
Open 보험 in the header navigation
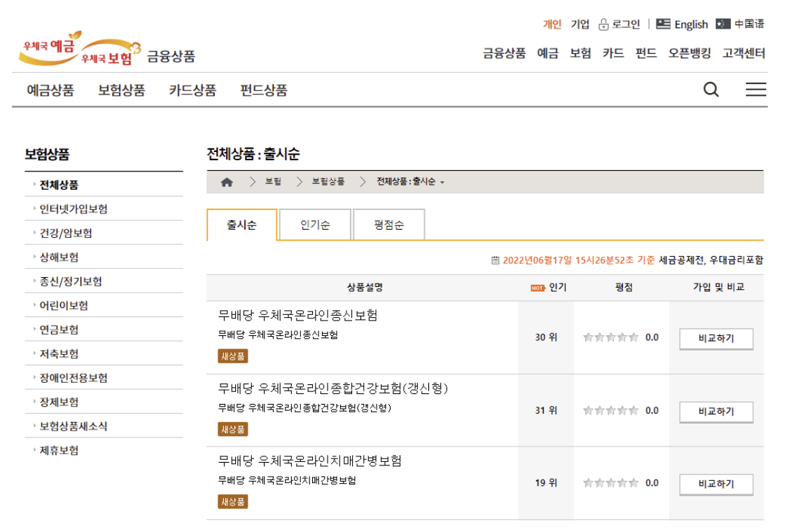coord(580,53)
